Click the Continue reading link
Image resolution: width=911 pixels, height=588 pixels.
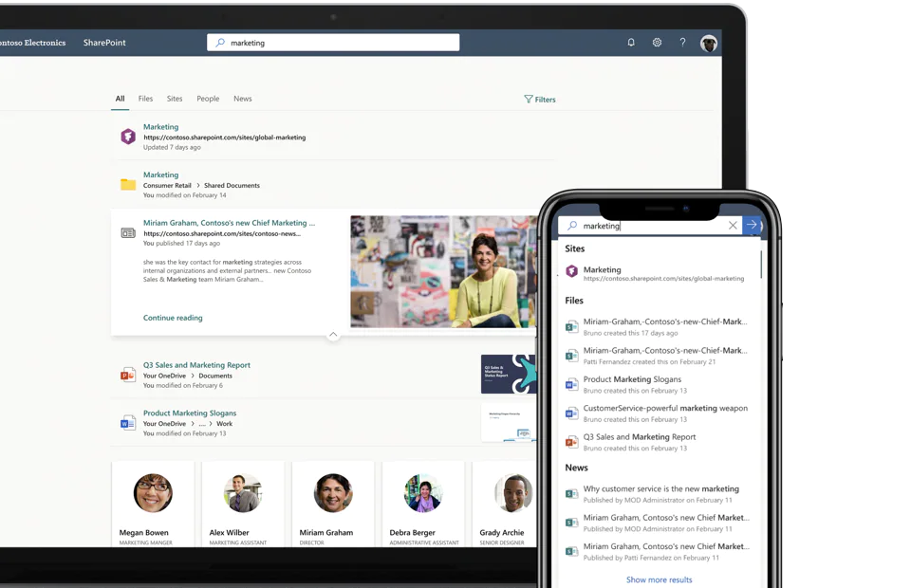tap(172, 318)
